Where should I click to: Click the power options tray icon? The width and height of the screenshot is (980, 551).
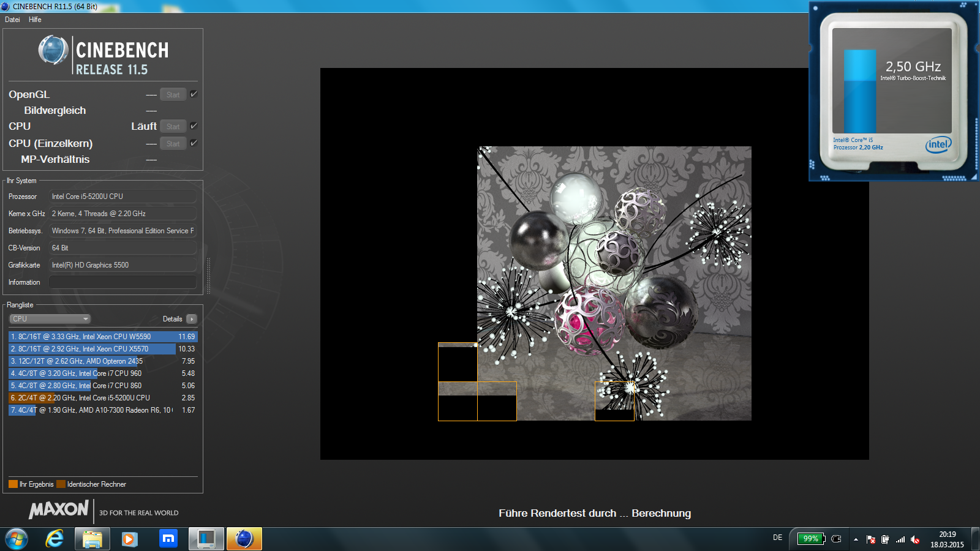click(x=885, y=539)
